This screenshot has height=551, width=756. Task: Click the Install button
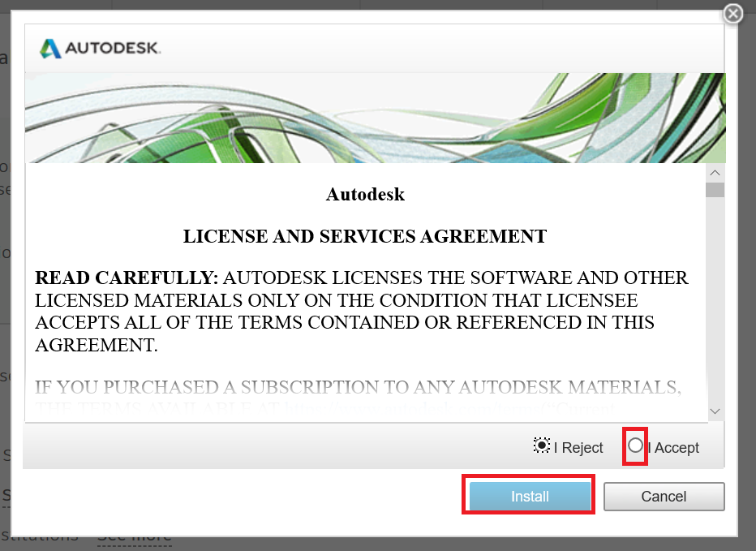coord(530,496)
